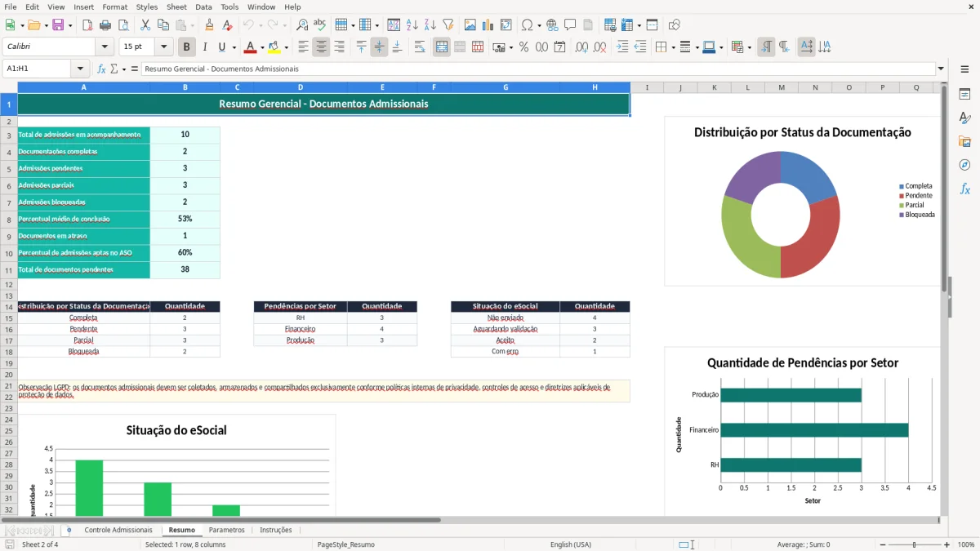Expand the formula bar
Image resolution: width=980 pixels, height=551 pixels.
941,69
